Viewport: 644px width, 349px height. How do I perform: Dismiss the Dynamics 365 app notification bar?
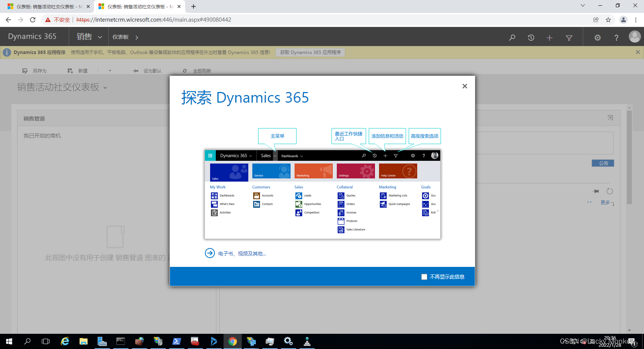638,52
